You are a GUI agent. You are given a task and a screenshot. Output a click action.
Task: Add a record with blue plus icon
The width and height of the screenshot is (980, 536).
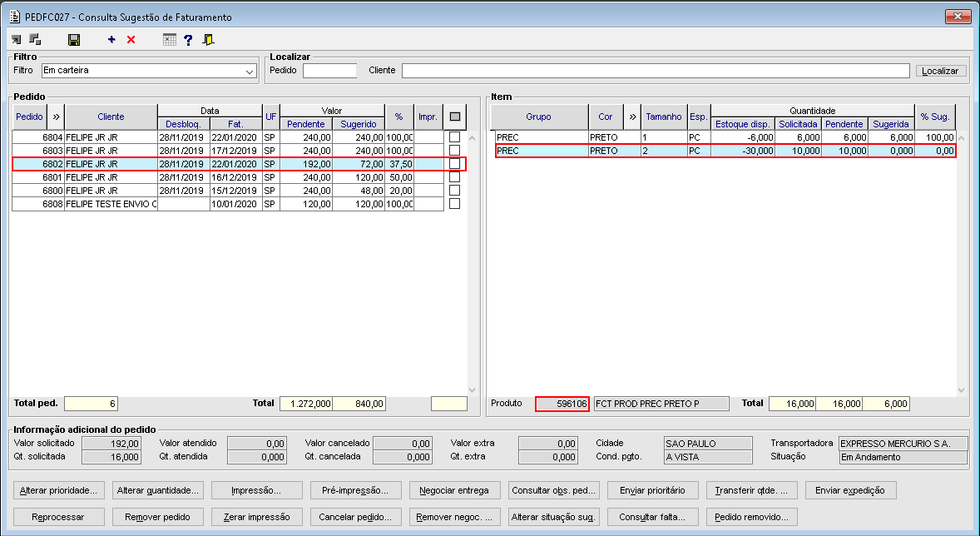(x=111, y=39)
